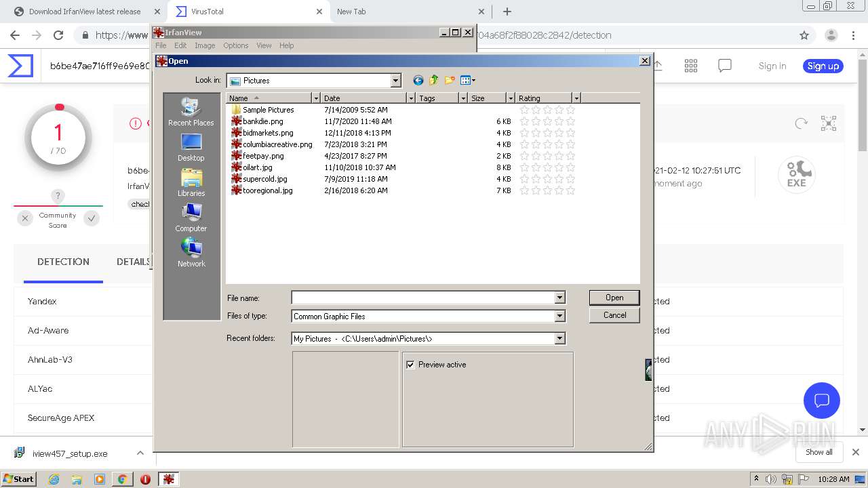868x488 pixels.
Task: Click the Windows Start button
Action: (x=19, y=479)
